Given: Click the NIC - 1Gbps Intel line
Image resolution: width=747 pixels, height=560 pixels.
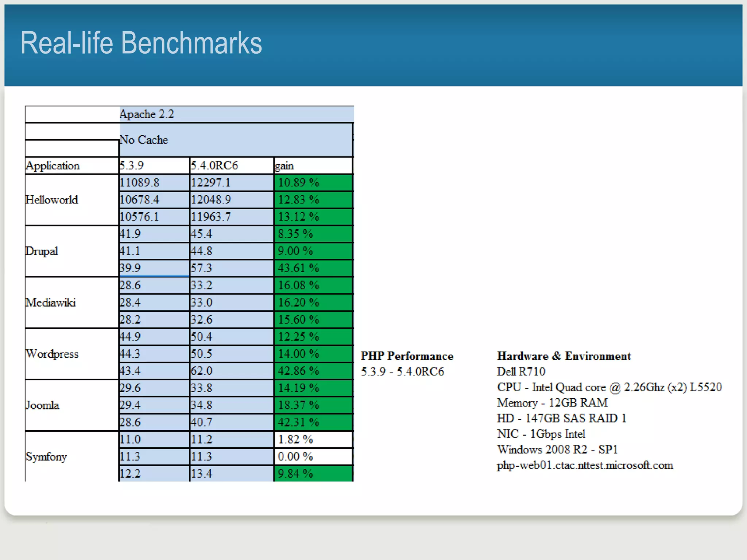Looking at the screenshot, I should click(x=541, y=434).
